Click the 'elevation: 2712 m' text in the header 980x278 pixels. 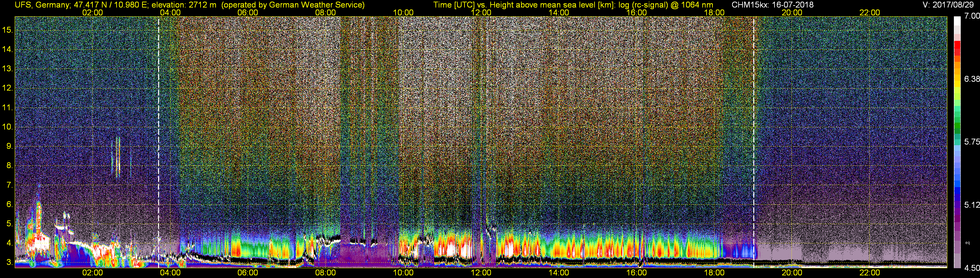coord(184,5)
